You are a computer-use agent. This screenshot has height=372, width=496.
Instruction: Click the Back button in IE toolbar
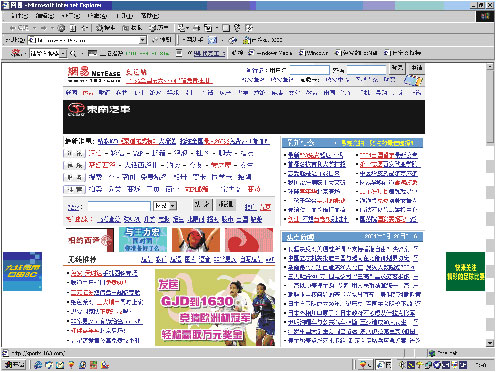click(x=19, y=28)
